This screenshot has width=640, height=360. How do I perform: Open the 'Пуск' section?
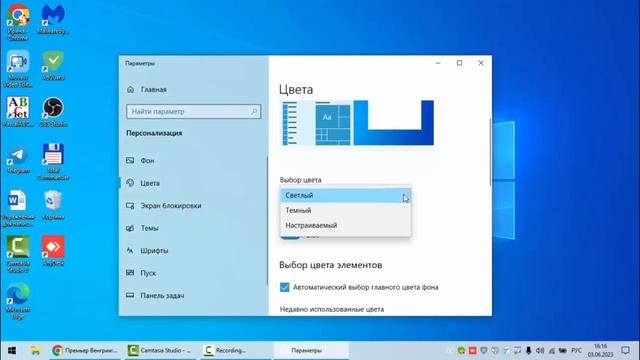tap(193, 273)
